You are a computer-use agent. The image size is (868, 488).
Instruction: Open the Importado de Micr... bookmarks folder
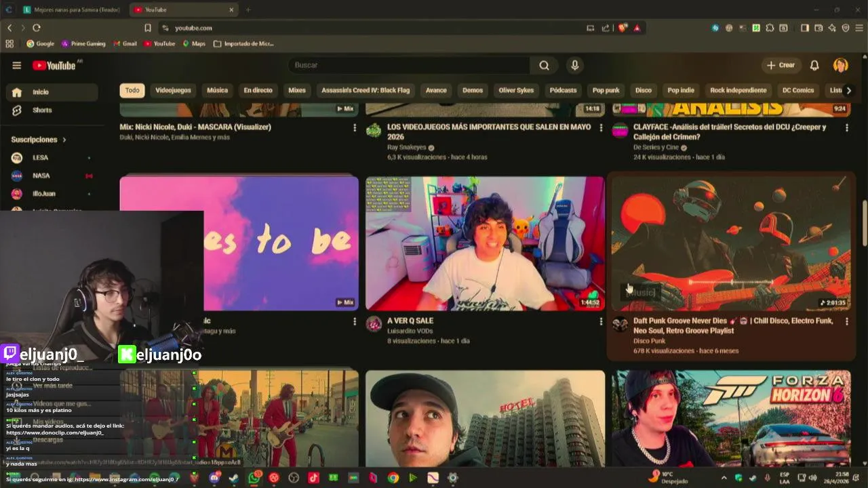(x=243, y=43)
